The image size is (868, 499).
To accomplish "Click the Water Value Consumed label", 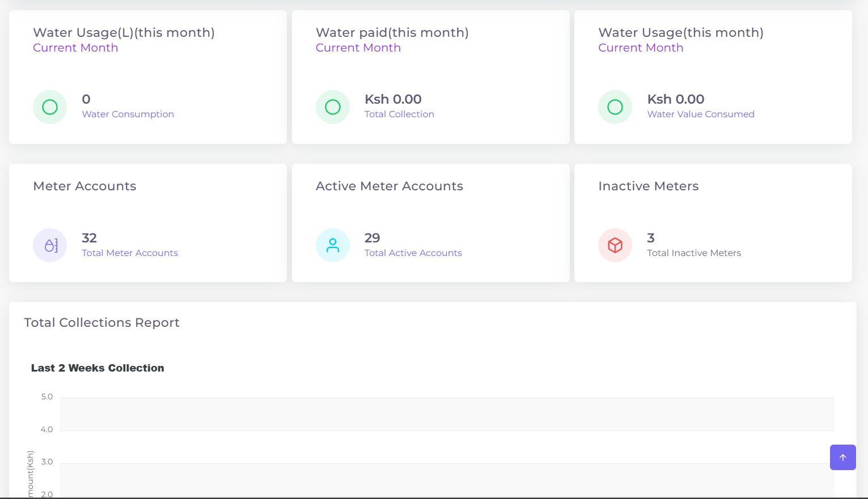I will (x=701, y=114).
